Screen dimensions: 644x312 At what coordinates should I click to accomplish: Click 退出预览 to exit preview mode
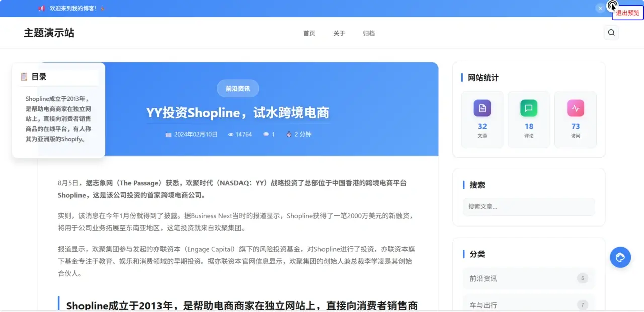(x=627, y=14)
